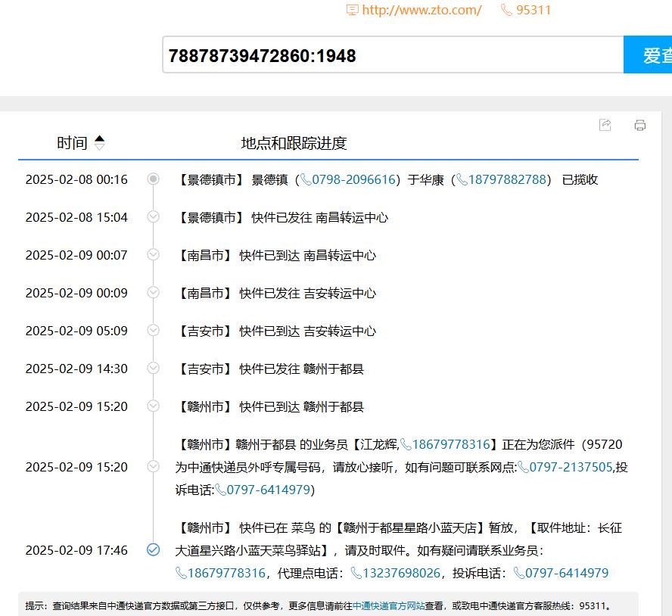The height and width of the screenshot is (616, 672).
Task: Call complaint number in the 17:46 entry
Action: coord(567,573)
